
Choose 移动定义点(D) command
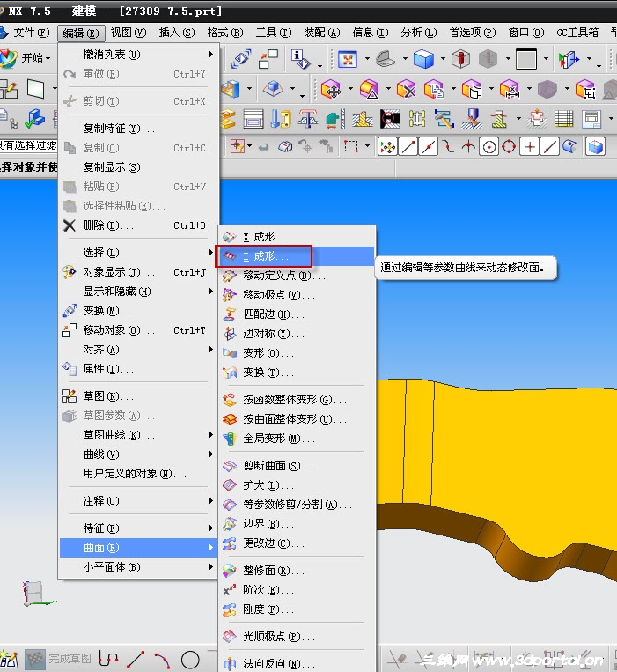[x=296, y=276]
